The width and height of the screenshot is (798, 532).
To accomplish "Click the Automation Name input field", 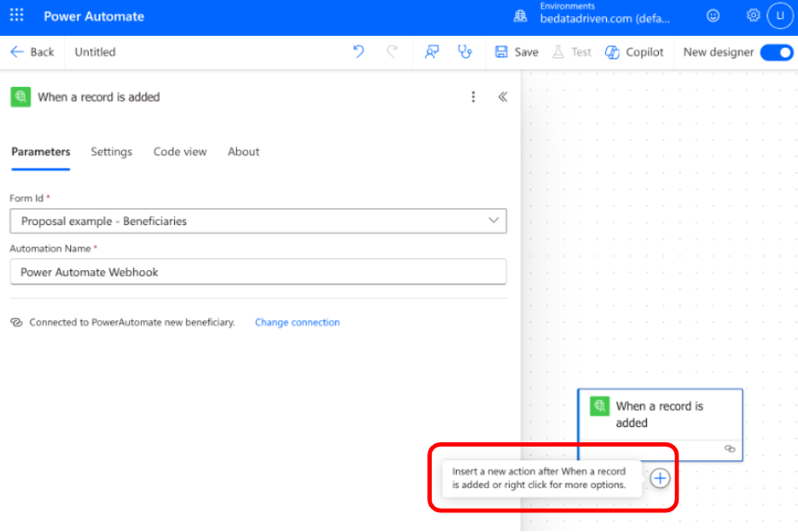I will click(258, 272).
